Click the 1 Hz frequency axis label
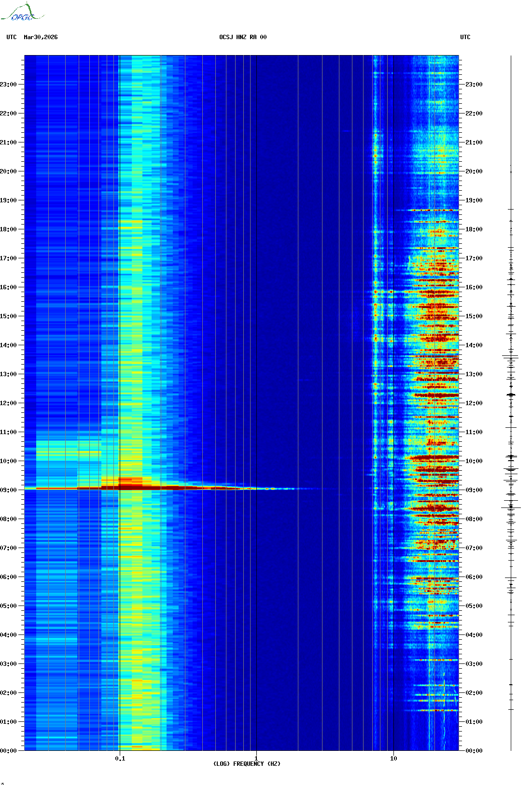 tap(256, 758)
